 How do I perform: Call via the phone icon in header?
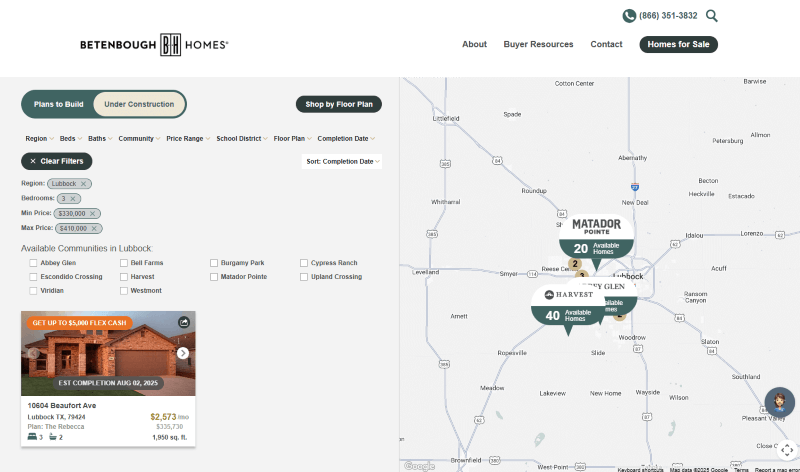(629, 16)
